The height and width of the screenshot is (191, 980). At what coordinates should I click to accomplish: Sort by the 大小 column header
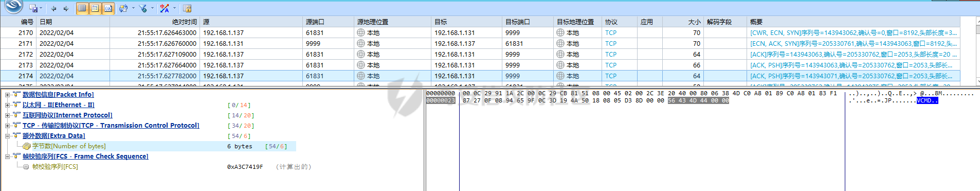click(x=683, y=22)
